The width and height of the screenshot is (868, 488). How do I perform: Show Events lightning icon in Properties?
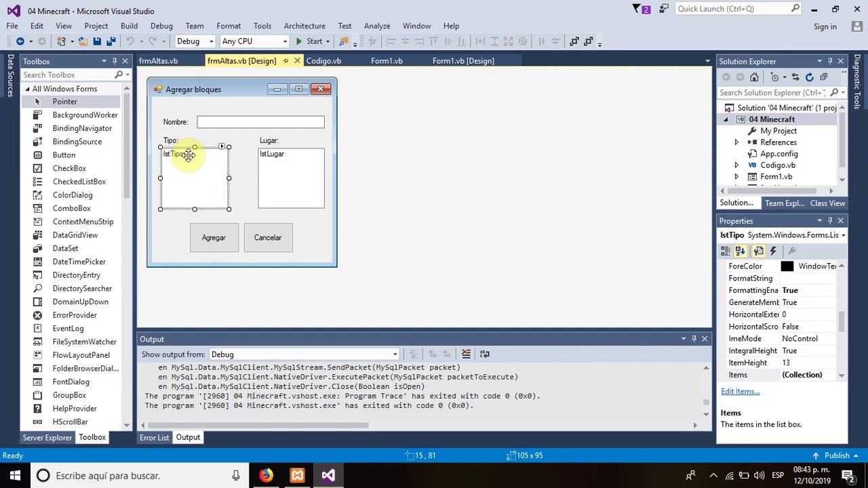tap(773, 251)
